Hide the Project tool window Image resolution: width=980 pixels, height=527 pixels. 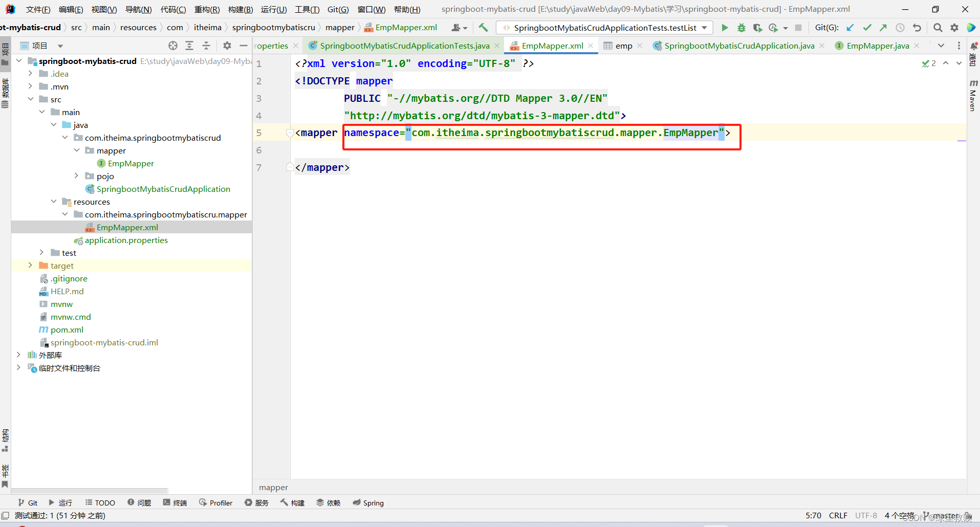[x=244, y=45]
